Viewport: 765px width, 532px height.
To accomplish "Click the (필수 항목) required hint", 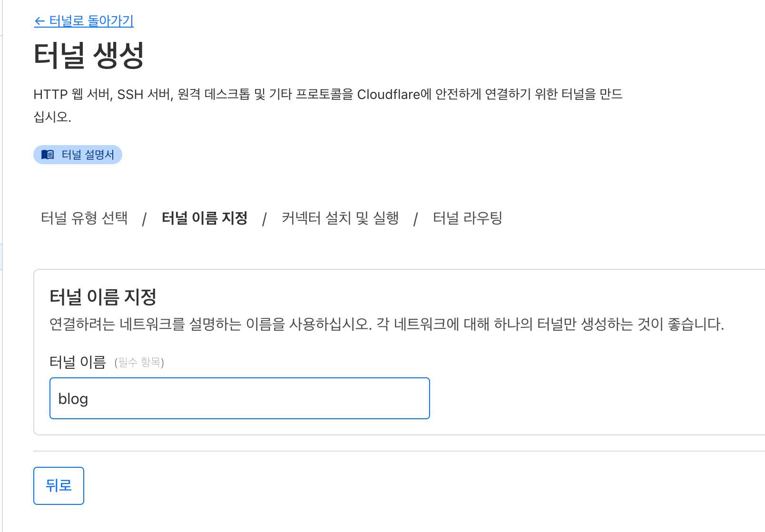I will [139, 363].
